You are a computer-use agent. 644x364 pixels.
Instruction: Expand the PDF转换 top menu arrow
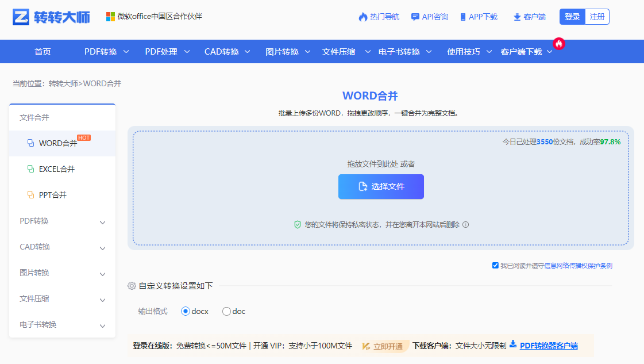pos(126,52)
